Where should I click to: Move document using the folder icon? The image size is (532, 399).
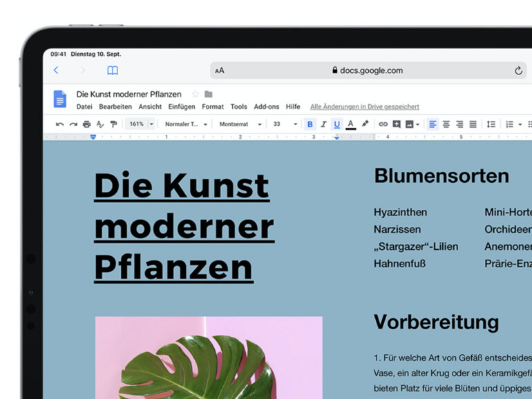(209, 94)
